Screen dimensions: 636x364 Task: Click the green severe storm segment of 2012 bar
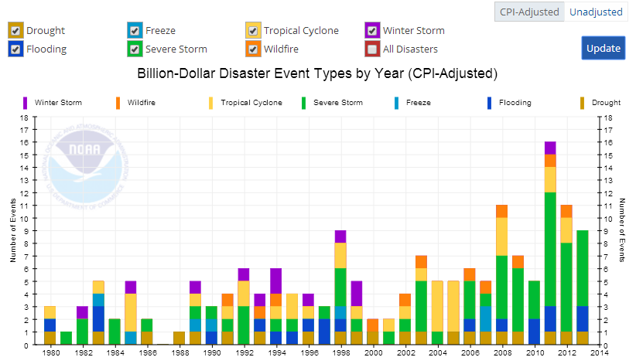tap(566, 287)
